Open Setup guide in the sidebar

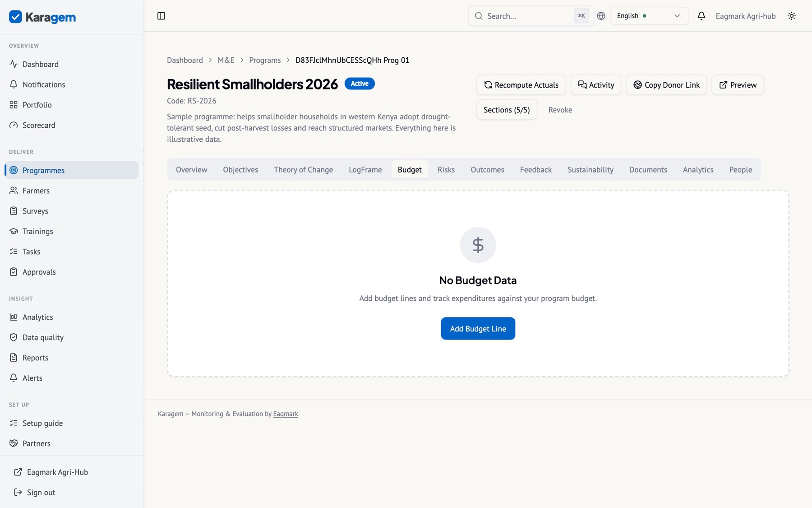pos(72,423)
